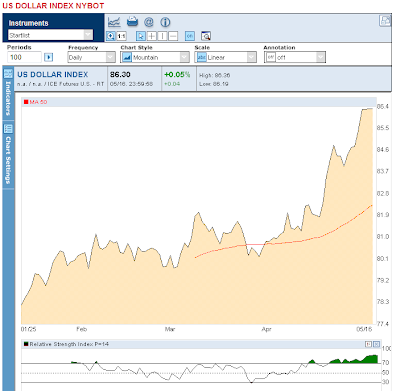Image resolution: width=400 pixels, height=391 pixels.
Task: Click the High: 86.36 text
Action: [215, 75]
